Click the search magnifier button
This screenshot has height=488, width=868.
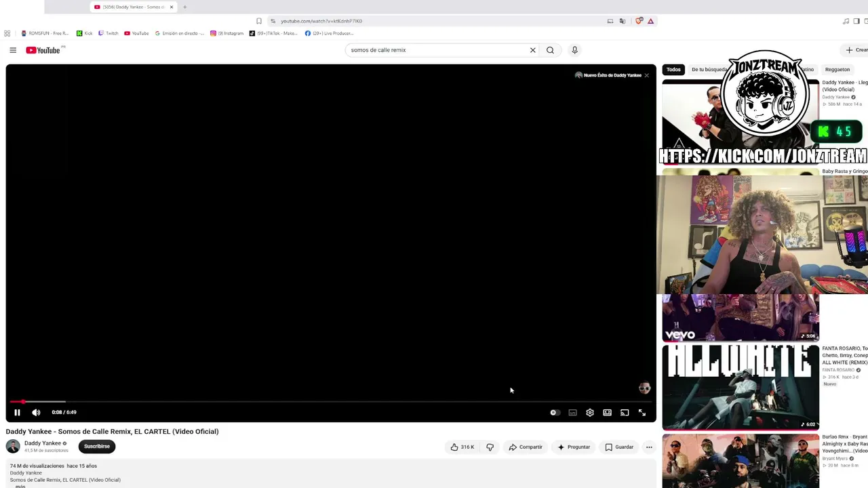(x=550, y=50)
